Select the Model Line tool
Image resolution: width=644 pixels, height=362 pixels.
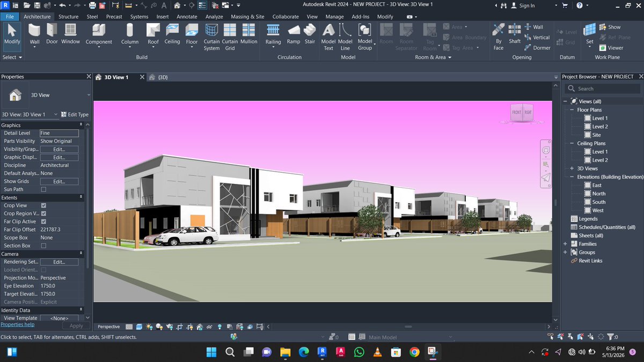345,36
